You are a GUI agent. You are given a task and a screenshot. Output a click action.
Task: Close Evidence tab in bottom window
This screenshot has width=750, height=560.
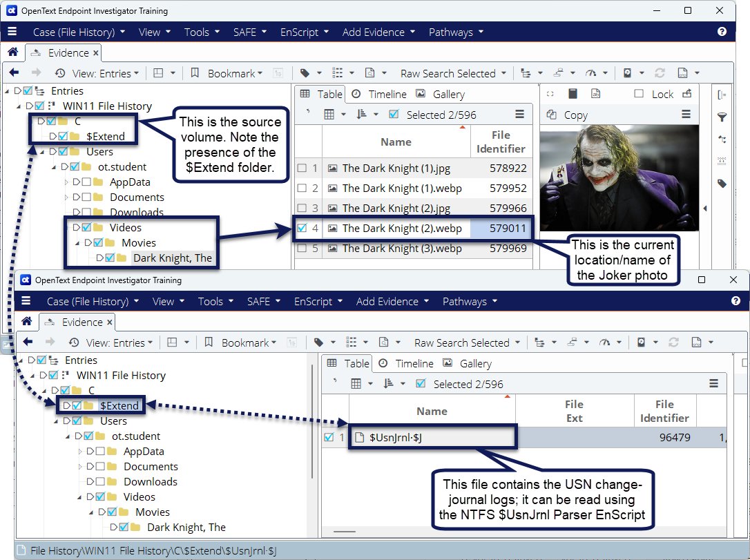[x=110, y=322]
